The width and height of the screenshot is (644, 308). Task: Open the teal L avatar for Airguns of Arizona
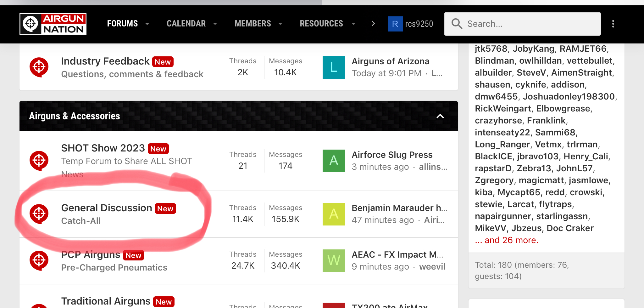point(334,67)
